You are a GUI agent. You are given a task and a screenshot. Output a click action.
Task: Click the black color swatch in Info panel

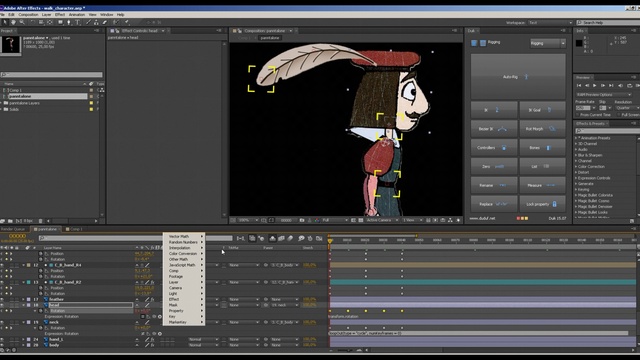(579, 43)
